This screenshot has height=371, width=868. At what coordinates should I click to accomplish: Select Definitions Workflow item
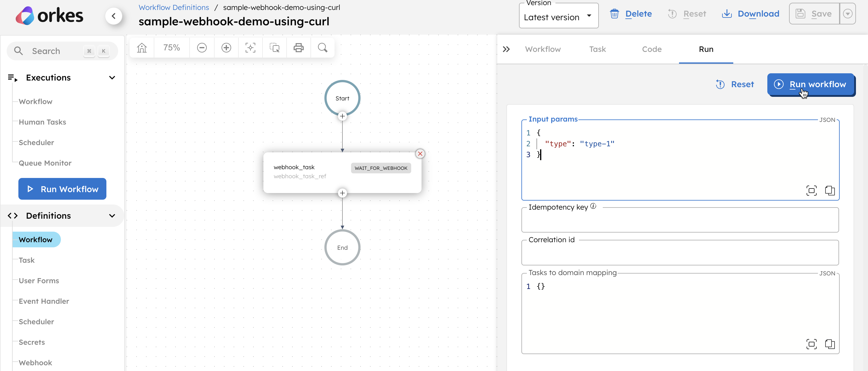pos(36,239)
